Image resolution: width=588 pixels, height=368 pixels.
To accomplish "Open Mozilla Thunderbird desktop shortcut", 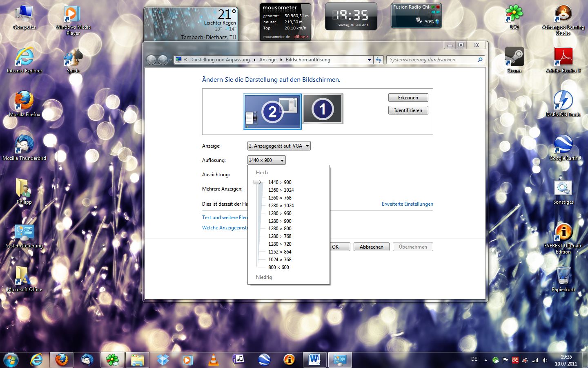I will pyautogui.click(x=24, y=148).
